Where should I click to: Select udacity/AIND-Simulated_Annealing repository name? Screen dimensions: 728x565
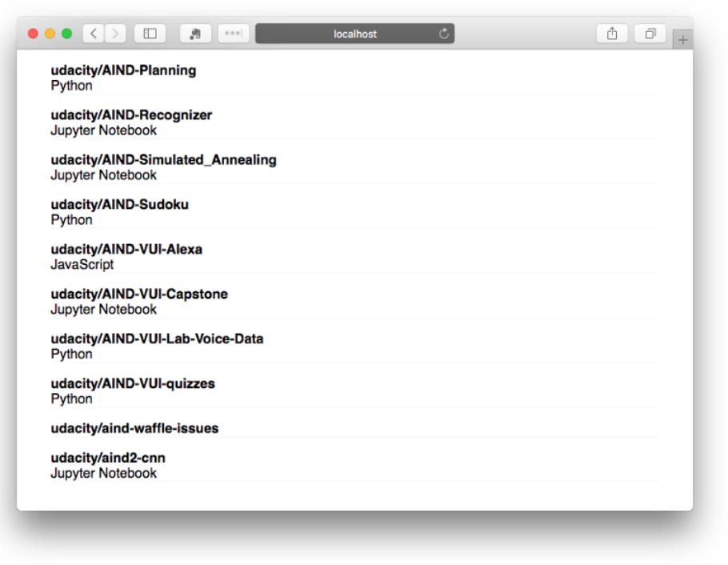163,160
